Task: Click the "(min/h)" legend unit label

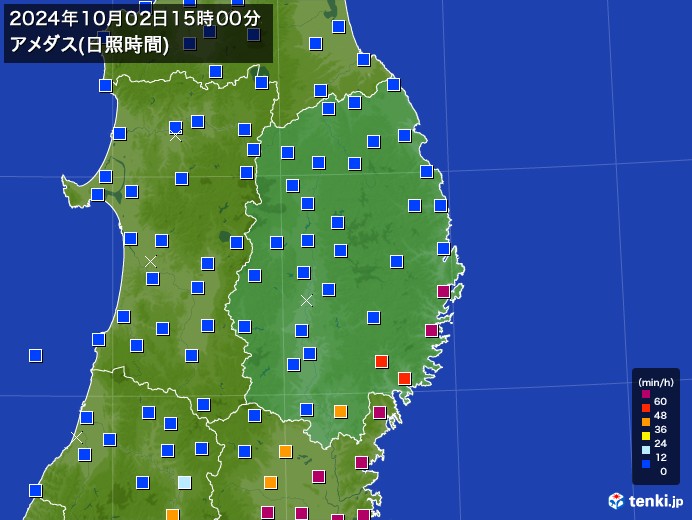Action: coord(656,382)
